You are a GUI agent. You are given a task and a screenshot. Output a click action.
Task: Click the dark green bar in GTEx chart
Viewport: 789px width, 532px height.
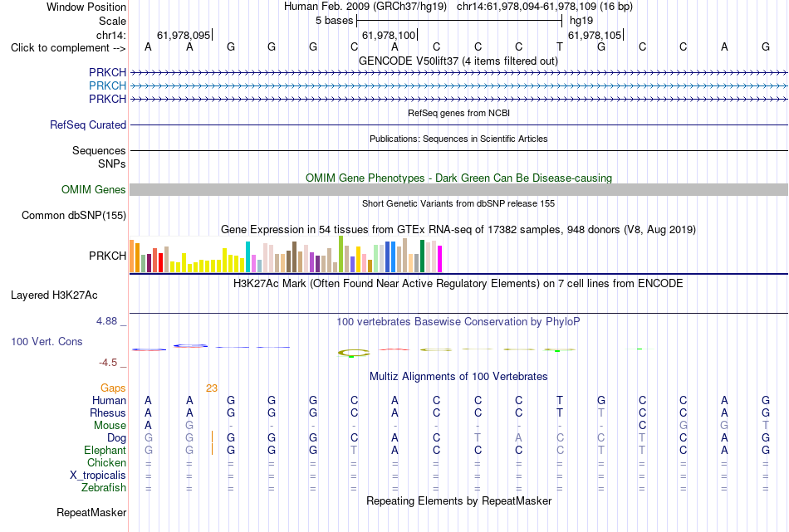tap(422, 256)
